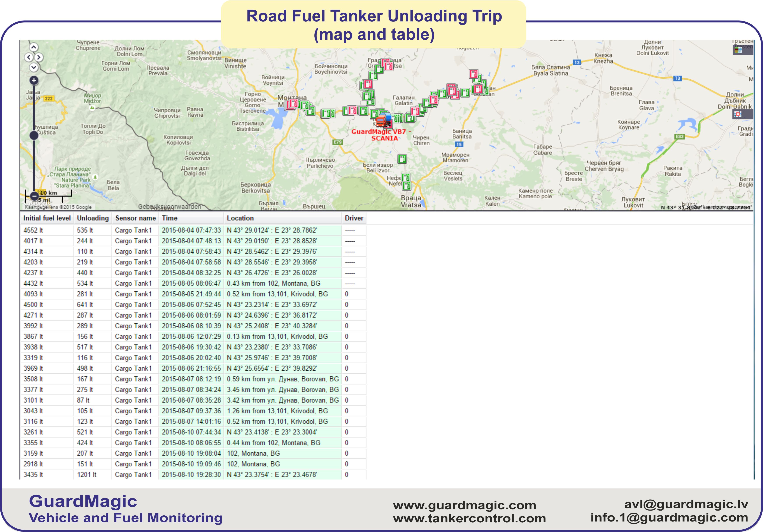
Task: Click the Time column header
Action: [x=170, y=218]
